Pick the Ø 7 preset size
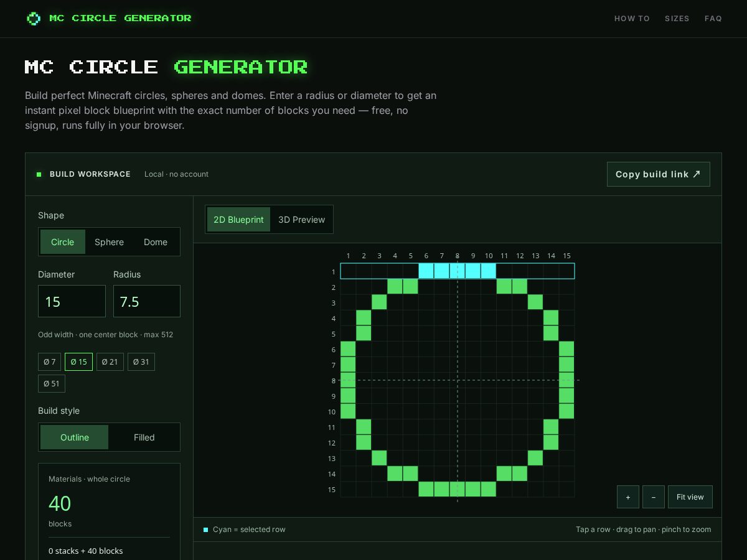 (x=50, y=362)
